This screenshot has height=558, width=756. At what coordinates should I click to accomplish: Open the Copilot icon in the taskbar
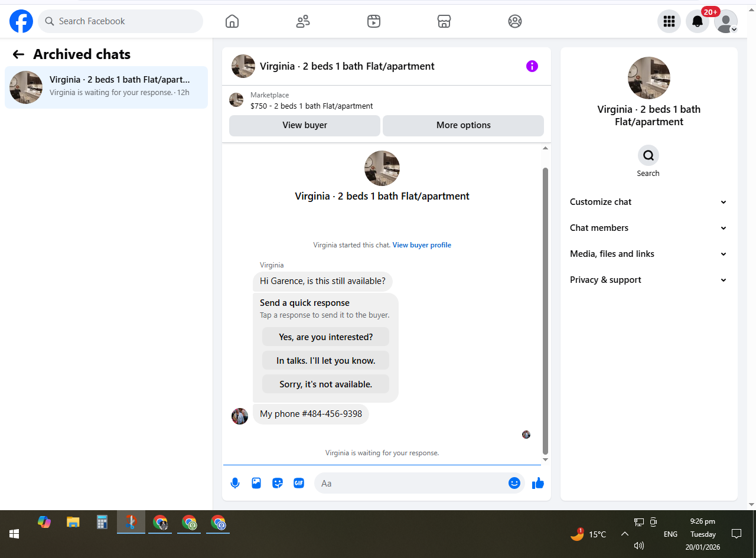click(x=44, y=522)
